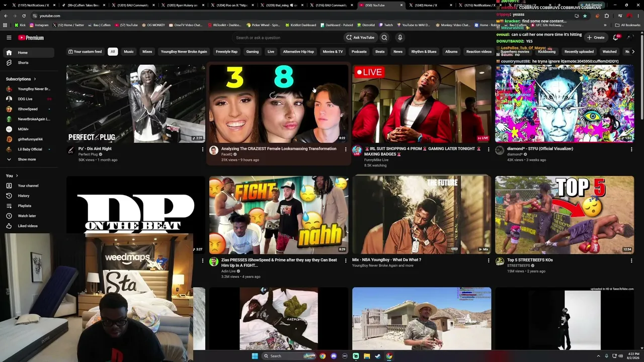Viewport: 644px width, 362px height.
Task: Expand the Subscriptions section chevron
Action: (x=35, y=79)
